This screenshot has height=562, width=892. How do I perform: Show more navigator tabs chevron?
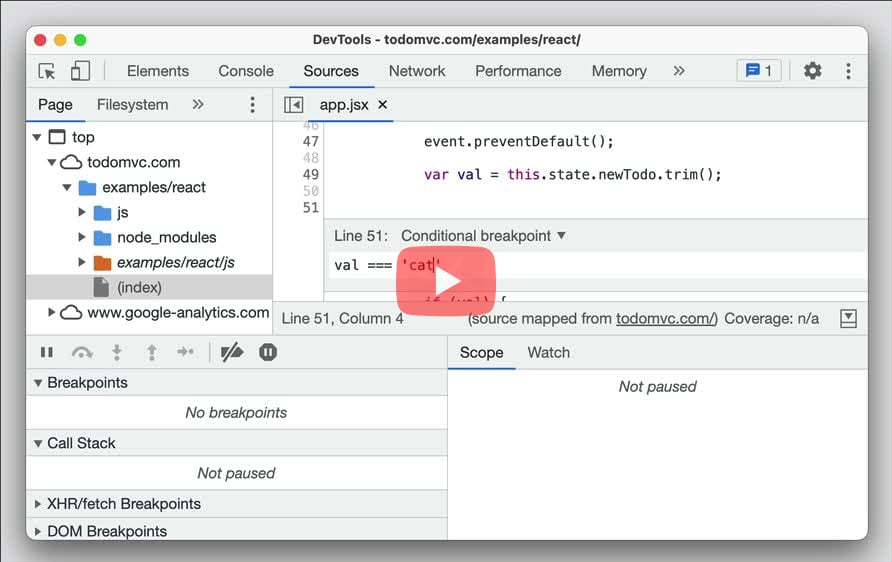coord(197,104)
